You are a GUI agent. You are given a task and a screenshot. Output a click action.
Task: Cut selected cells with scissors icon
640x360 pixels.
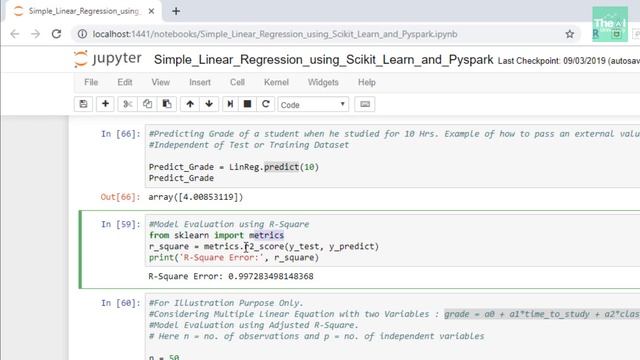(127, 104)
